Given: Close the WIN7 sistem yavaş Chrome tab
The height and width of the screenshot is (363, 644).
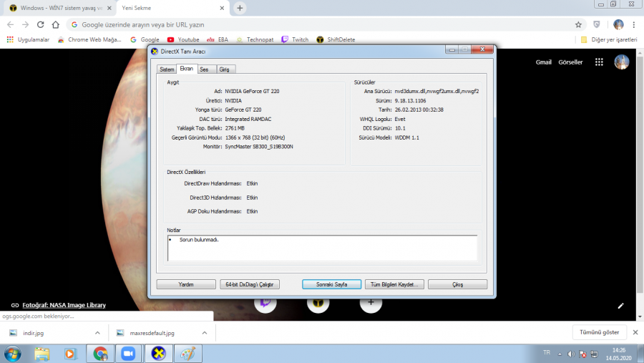Looking at the screenshot, I should (109, 8).
